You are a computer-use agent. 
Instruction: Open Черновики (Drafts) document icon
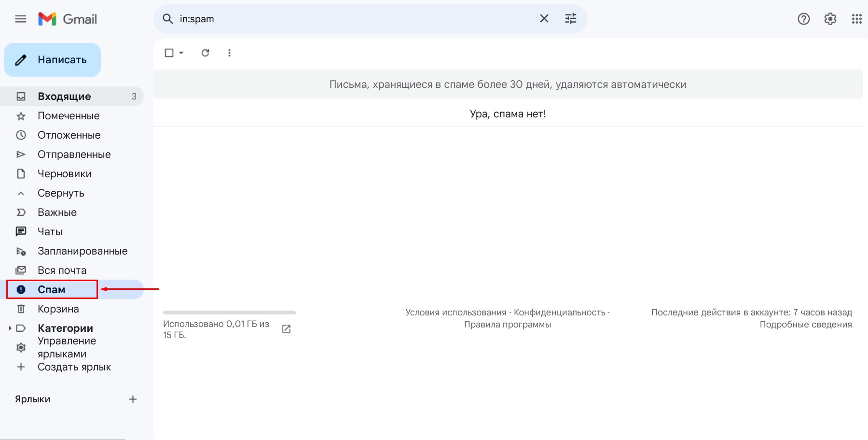pos(21,173)
